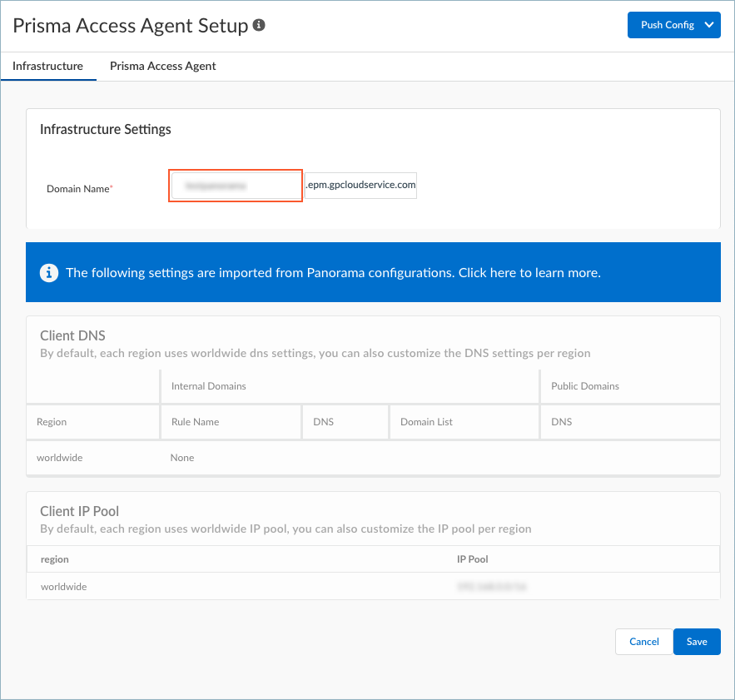Click the info icon in the blue banner
The width and height of the screenshot is (735, 700).
[49, 272]
